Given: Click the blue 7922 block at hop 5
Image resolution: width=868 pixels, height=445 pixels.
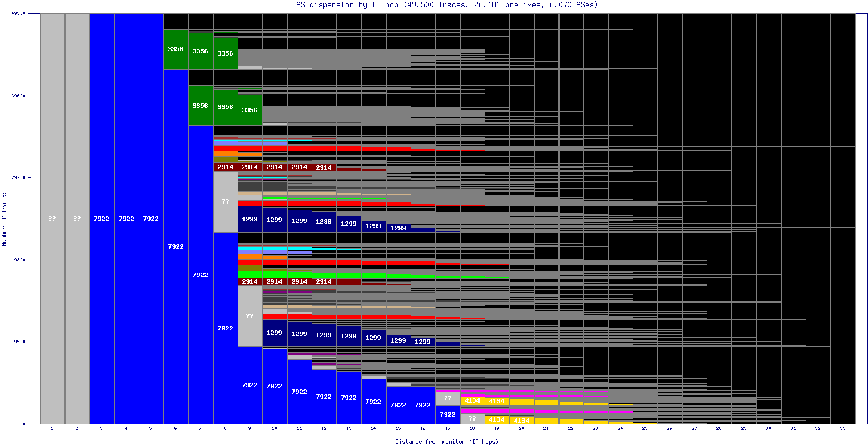Looking at the screenshot, I should pyautogui.click(x=151, y=219).
